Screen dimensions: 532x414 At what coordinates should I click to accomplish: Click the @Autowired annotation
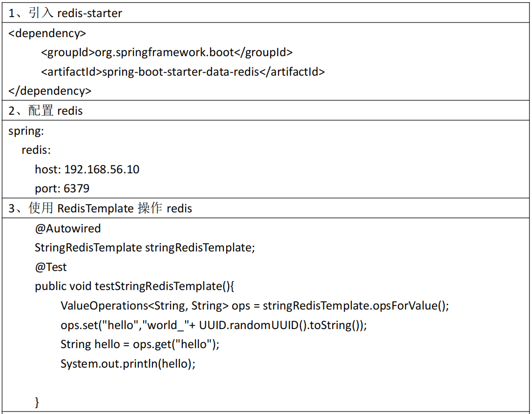pos(68,228)
